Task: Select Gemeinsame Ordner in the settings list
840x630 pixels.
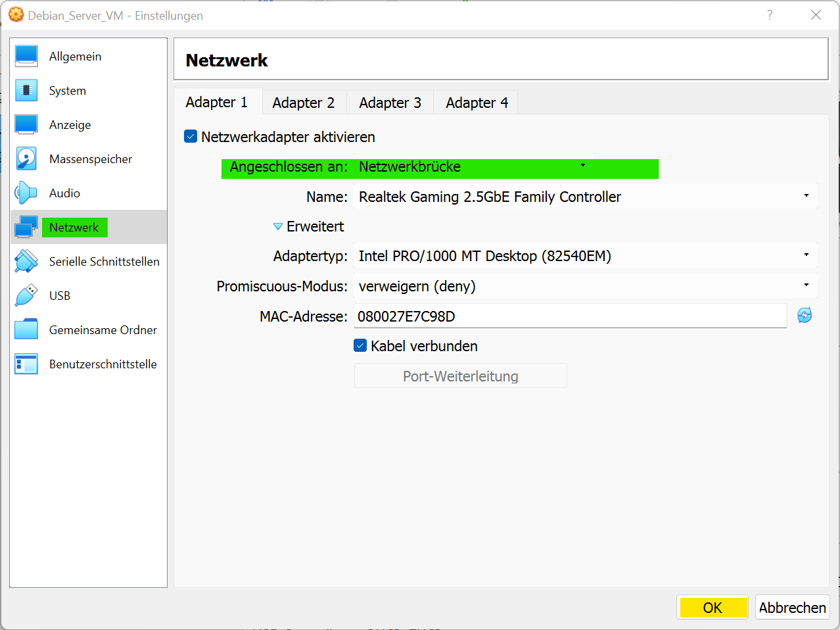Action: (89, 329)
